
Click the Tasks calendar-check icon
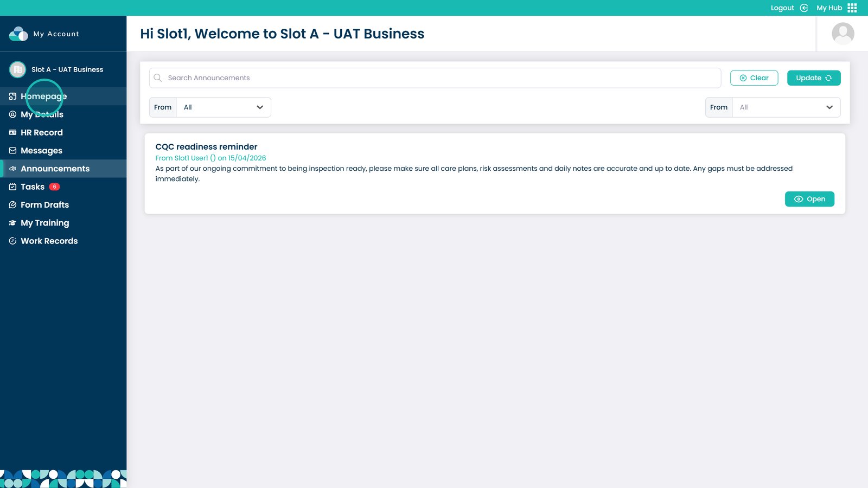[x=12, y=187]
